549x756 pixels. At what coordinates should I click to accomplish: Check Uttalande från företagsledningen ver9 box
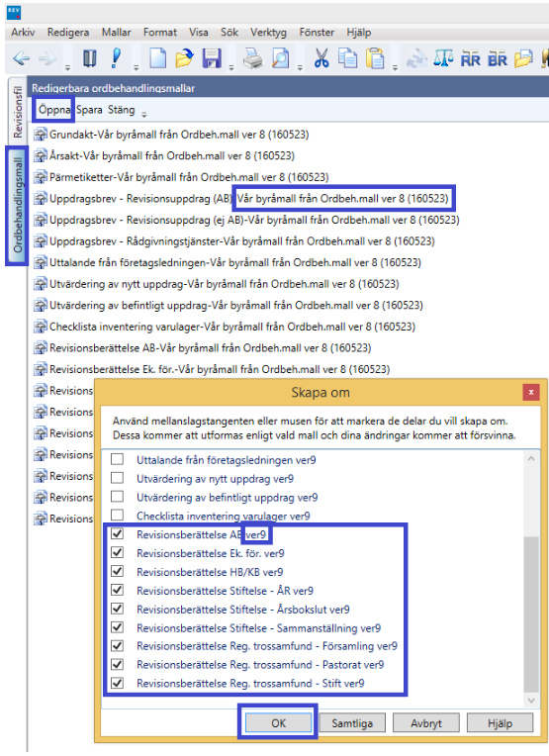[x=117, y=459]
